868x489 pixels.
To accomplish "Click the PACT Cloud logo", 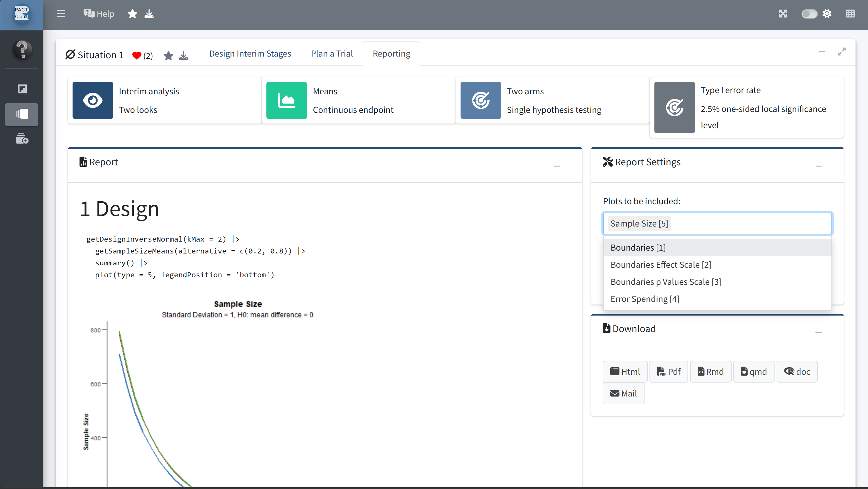I will tap(21, 13).
